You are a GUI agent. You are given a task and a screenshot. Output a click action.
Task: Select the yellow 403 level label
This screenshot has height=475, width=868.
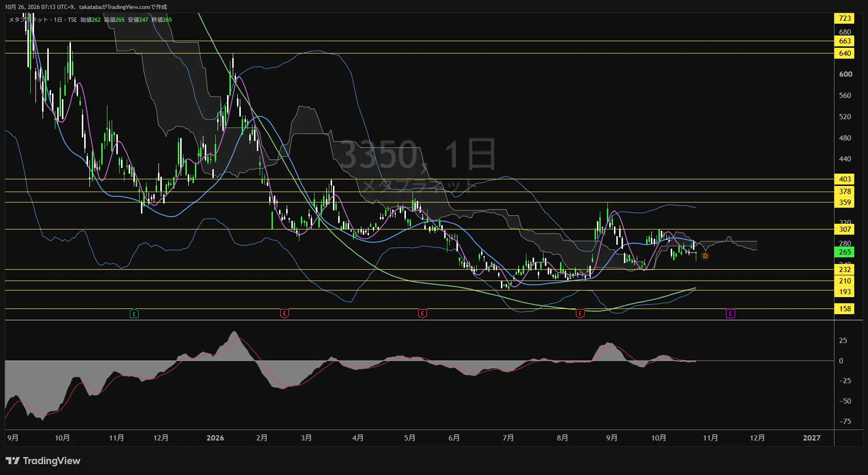(844, 179)
